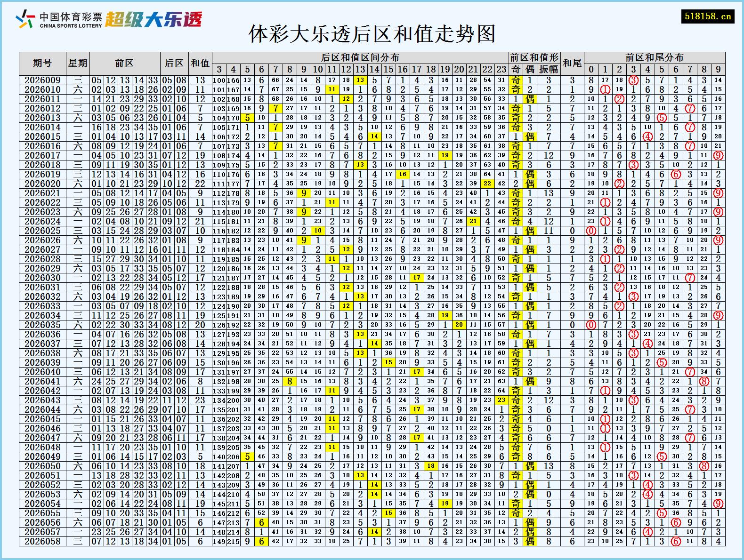The image size is (744, 560).
Task: Click front numbers 05 12 13 14 33 in row 2026009
Action: 125,80
